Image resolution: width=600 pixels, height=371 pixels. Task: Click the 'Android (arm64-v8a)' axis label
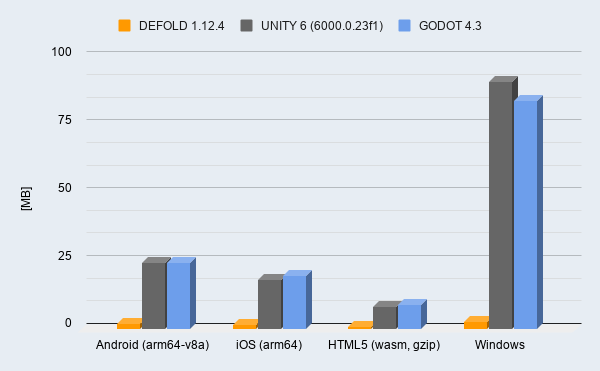point(153,345)
